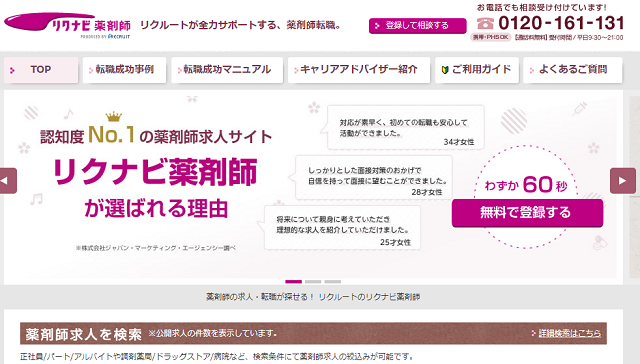Screen dimensions: 640x364
Task: Go to the previous carousel slide
Action: click(7, 180)
